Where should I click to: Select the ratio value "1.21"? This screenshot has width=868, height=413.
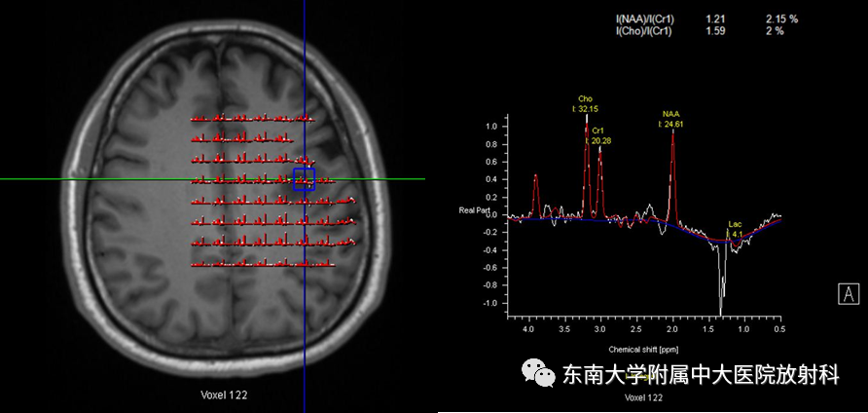(715, 19)
